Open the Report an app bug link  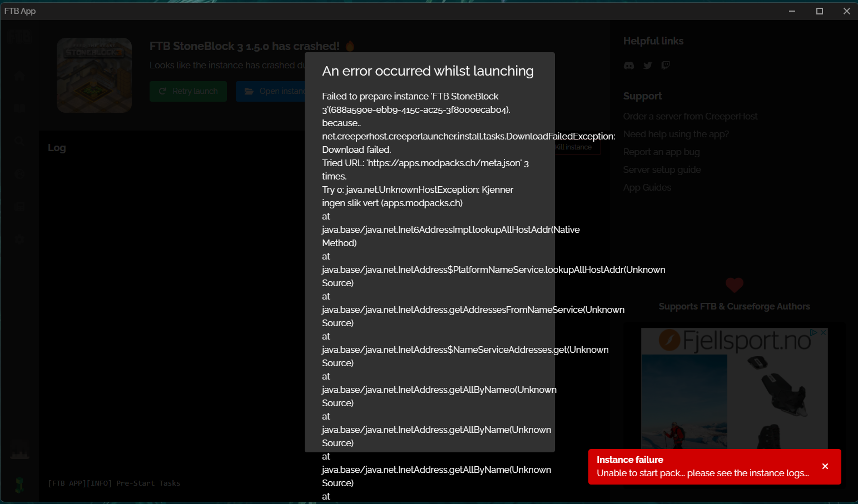coord(661,152)
